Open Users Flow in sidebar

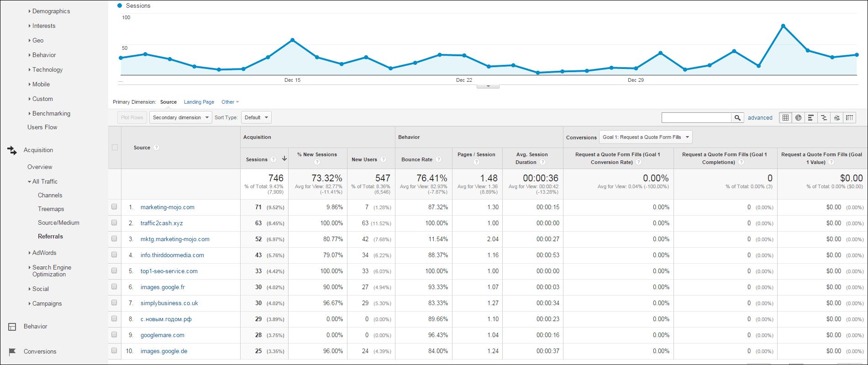[x=42, y=127]
